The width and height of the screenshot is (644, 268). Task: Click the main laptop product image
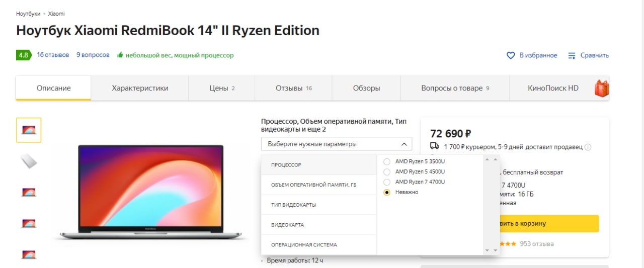151,192
